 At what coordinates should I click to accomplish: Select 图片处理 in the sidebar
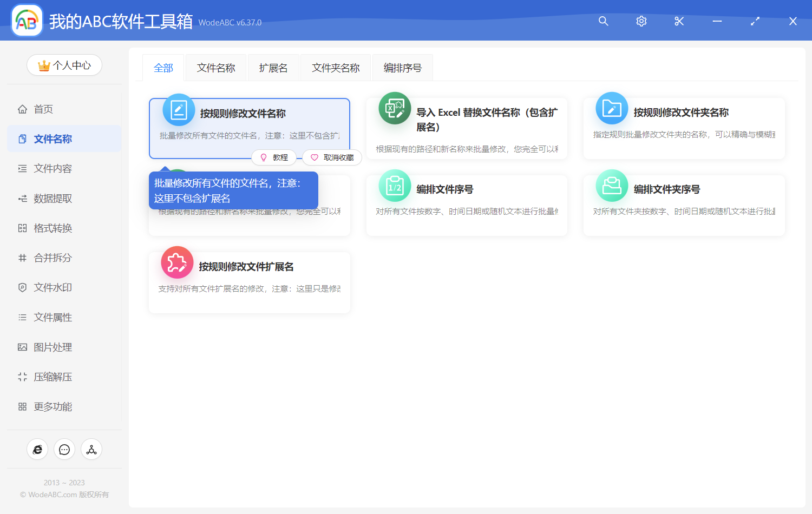[53, 347]
